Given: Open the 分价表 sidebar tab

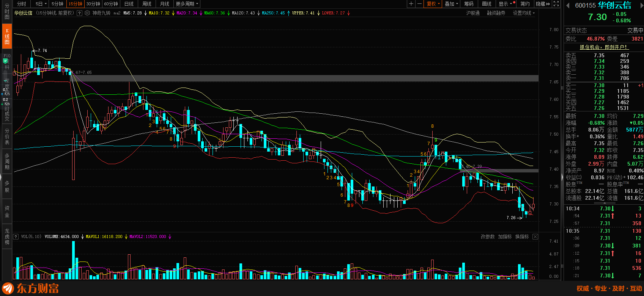Looking at the screenshot, I should 7,136.
